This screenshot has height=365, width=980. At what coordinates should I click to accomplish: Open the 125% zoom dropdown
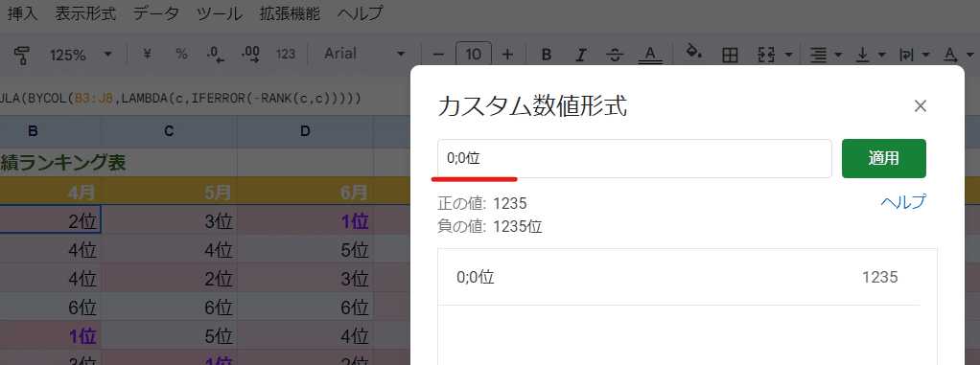[x=81, y=55]
